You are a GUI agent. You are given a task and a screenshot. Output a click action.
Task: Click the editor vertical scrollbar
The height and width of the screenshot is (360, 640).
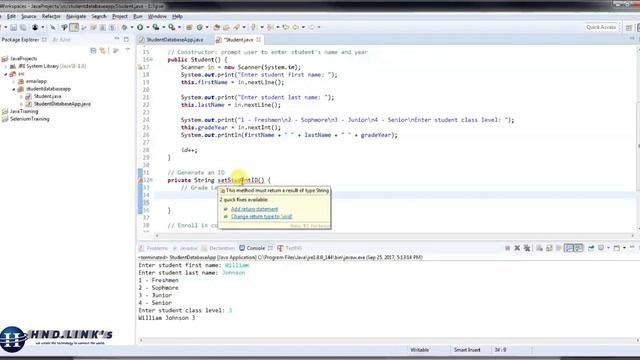[638, 139]
